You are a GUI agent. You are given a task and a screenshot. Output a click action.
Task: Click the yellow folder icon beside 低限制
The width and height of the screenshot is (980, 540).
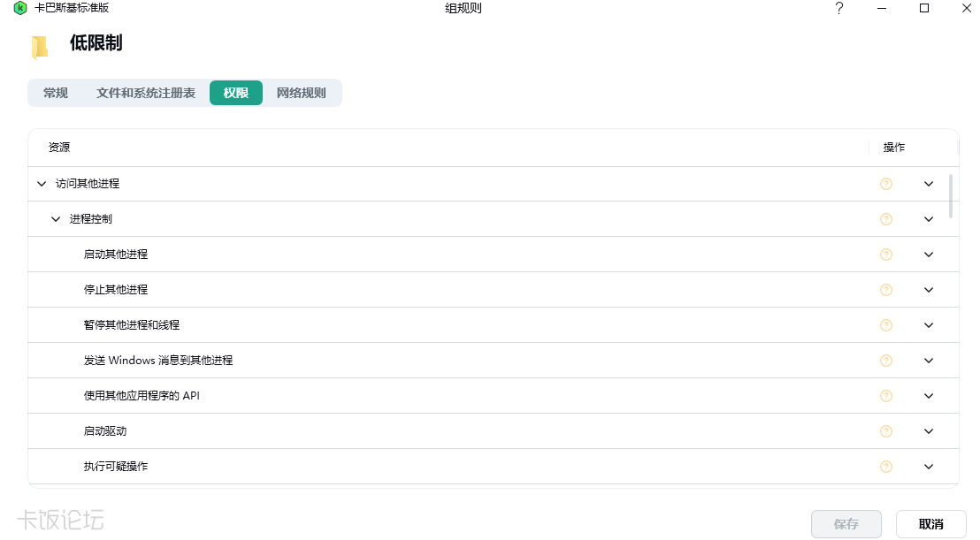40,46
